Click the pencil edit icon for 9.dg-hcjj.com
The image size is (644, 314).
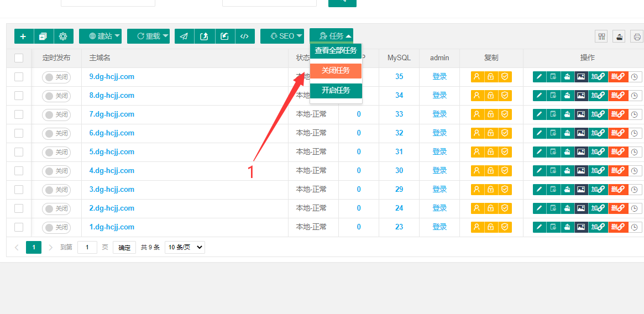[x=540, y=76]
